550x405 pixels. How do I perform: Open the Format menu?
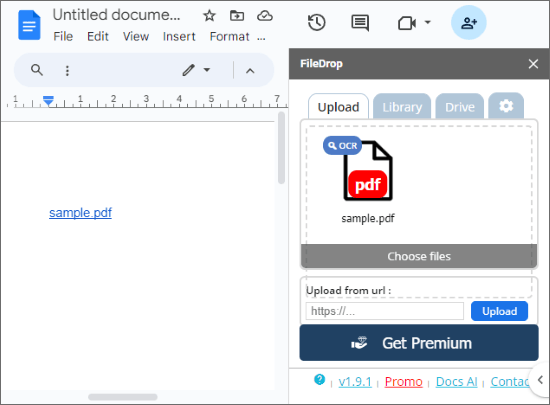pyautogui.click(x=229, y=36)
